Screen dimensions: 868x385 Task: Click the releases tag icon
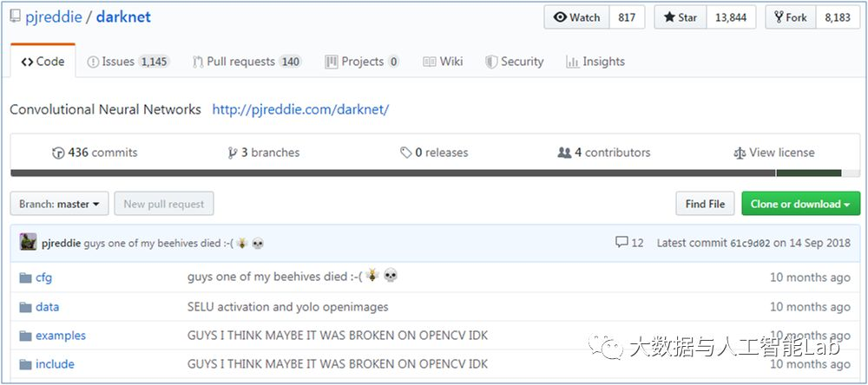pyautogui.click(x=405, y=153)
